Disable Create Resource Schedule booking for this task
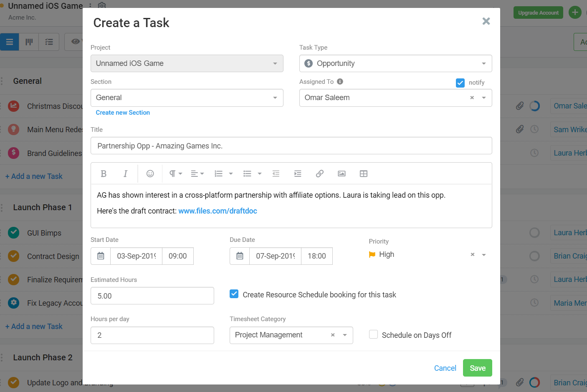 (x=234, y=294)
